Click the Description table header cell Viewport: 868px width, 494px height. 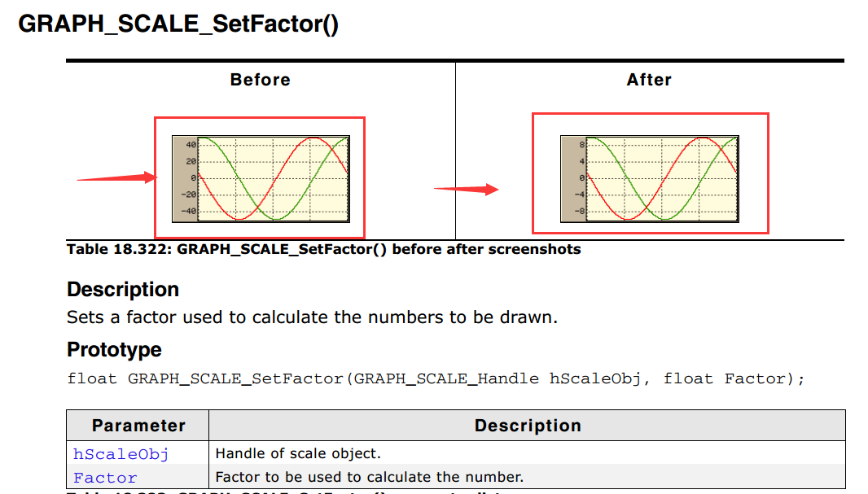point(528,426)
